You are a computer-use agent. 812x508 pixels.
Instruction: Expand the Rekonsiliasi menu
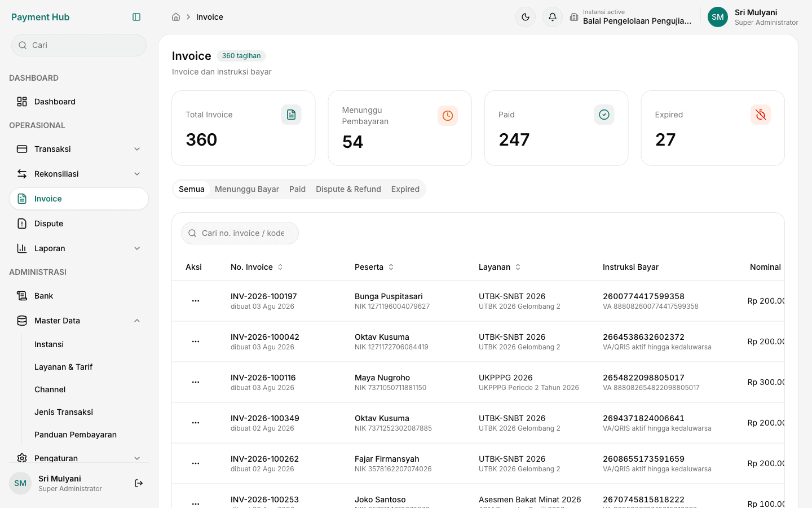[79, 174]
